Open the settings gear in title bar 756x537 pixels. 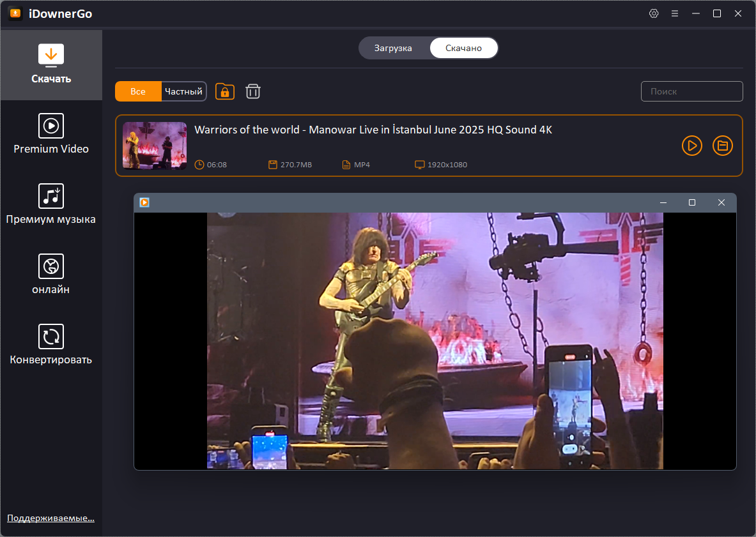click(654, 13)
